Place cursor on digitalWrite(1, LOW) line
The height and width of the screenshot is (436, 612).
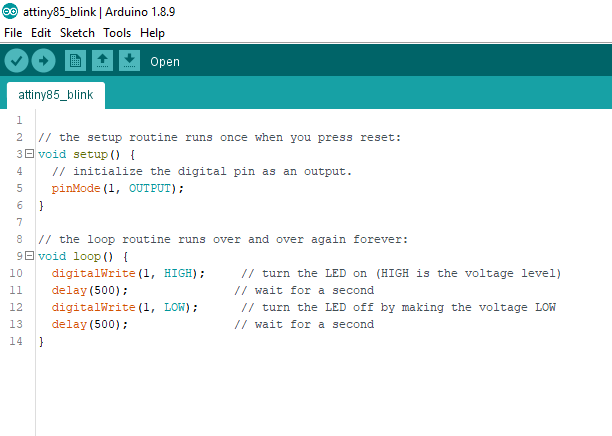[125, 307]
